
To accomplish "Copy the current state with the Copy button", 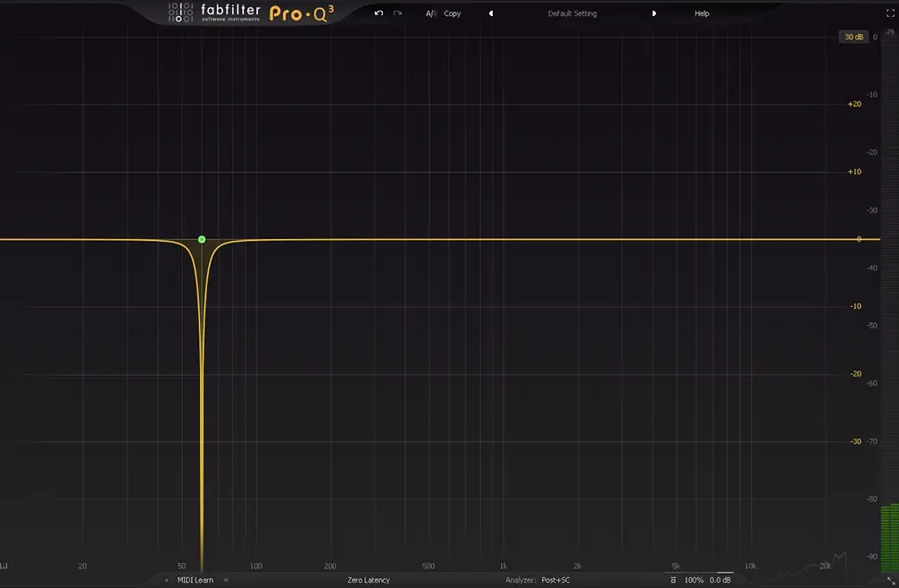I will coord(452,13).
